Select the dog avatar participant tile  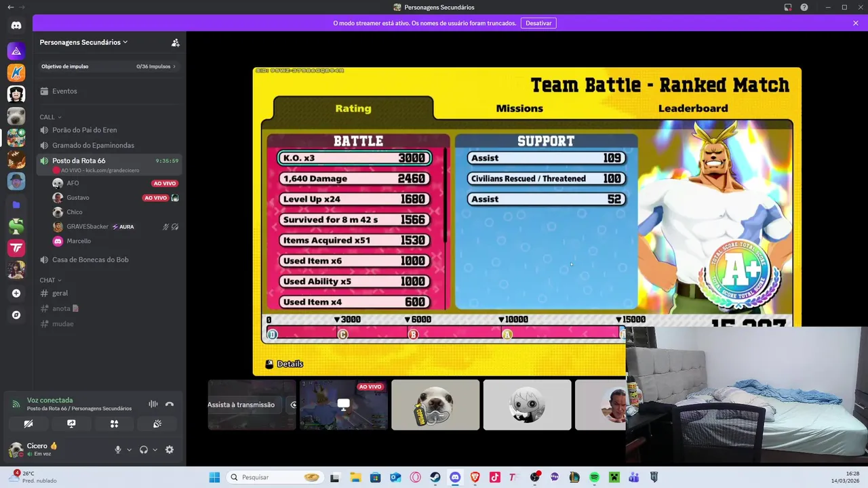tap(435, 405)
